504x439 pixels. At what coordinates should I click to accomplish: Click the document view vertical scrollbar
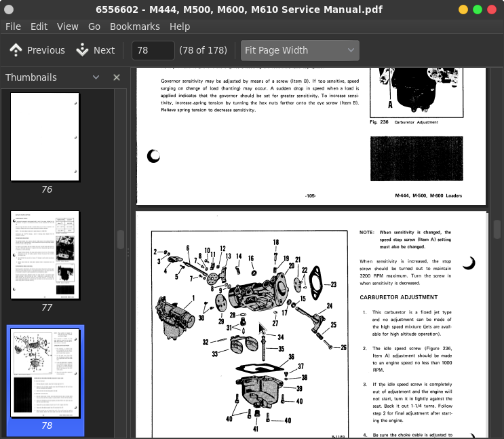497,229
